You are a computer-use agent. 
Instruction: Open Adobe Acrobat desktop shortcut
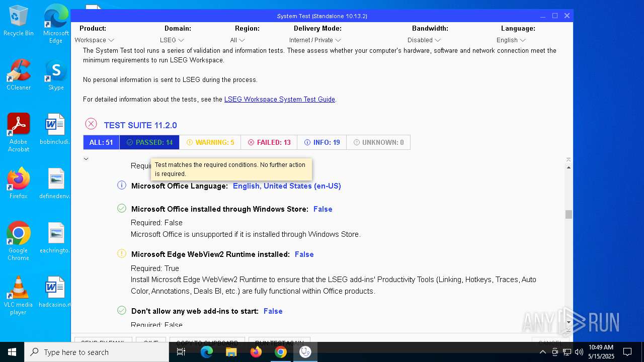(19, 132)
